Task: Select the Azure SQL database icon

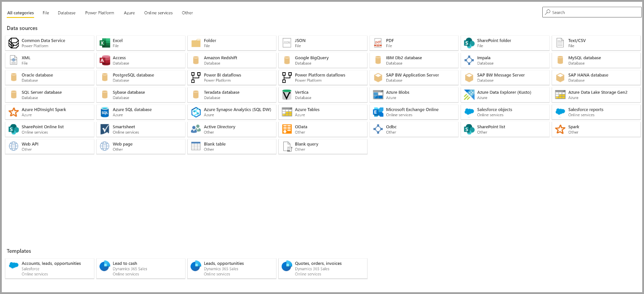Action: (105, 112)
